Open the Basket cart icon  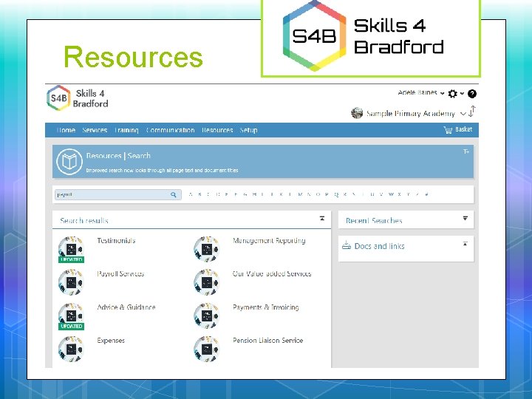point(448,130)
